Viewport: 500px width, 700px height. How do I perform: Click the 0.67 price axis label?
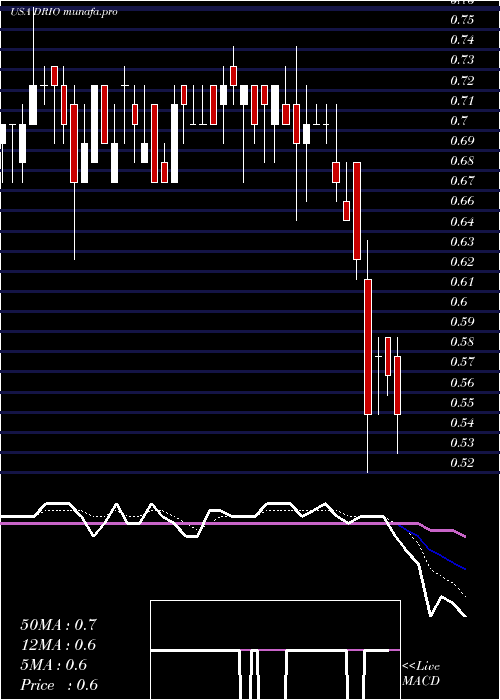tap(462, 181)
